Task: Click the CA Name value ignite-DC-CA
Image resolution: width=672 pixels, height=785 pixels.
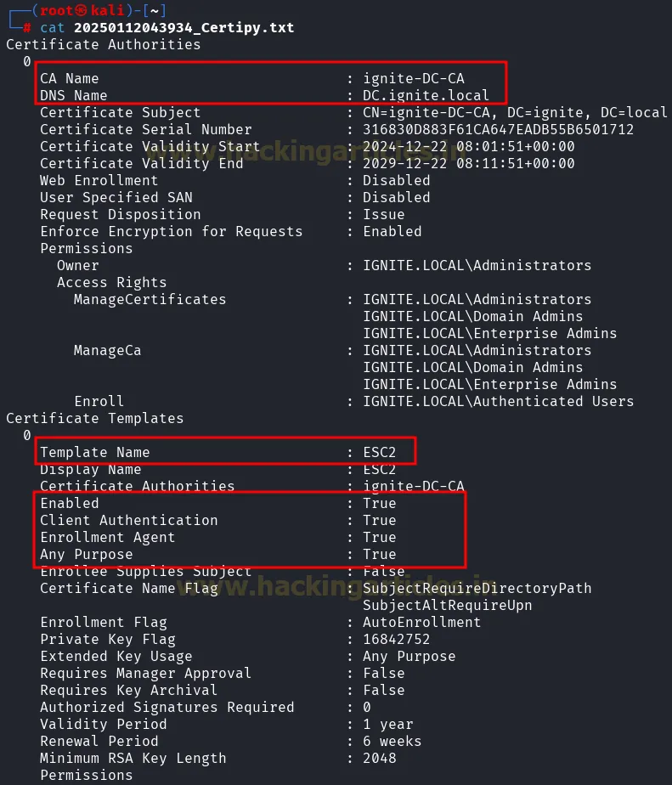Action: 413,78
